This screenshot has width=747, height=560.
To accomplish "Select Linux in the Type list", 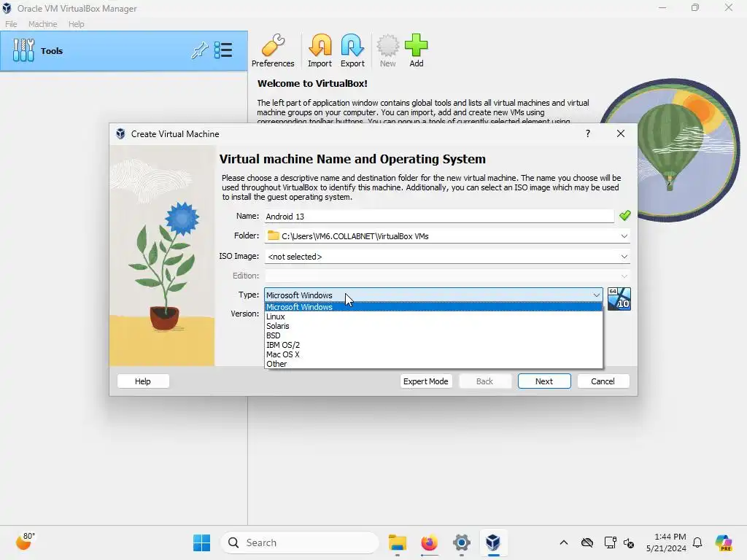I will (x=433, y=316).
